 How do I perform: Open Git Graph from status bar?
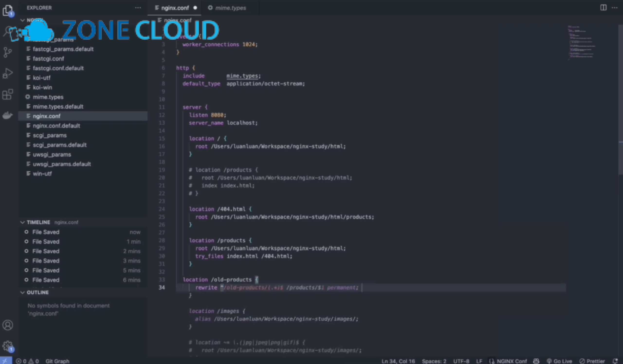point(57,361)
